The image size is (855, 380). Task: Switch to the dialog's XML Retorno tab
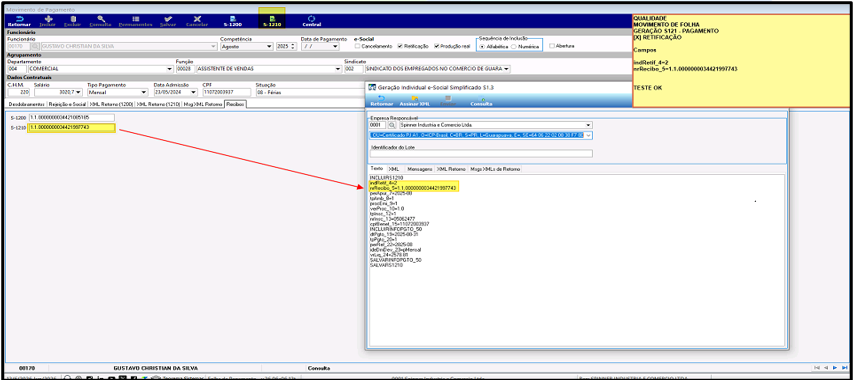(451, 169)
